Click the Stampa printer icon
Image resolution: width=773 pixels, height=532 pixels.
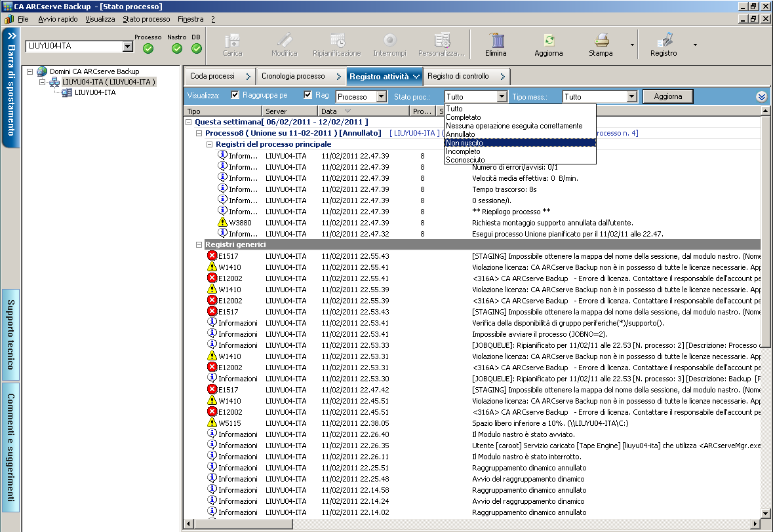tap(601, 41)
